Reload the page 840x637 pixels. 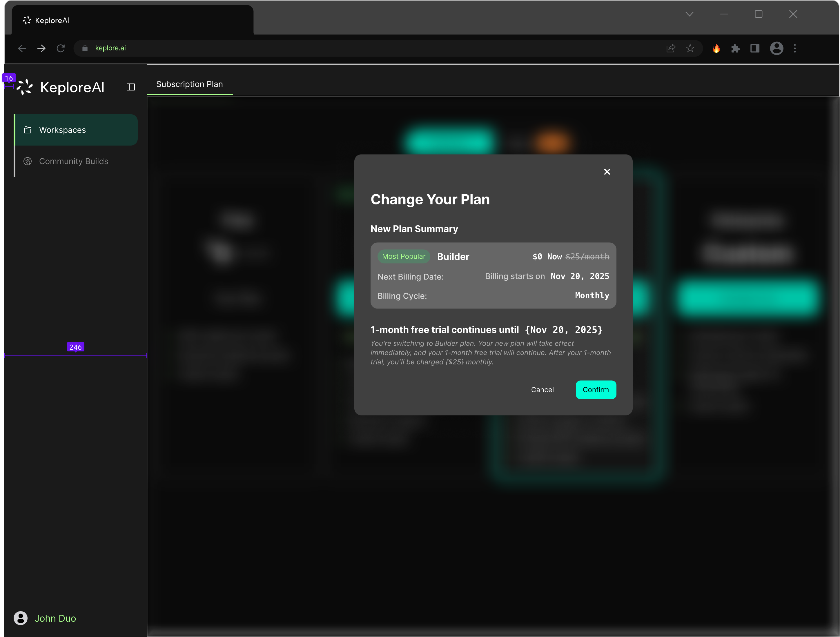[x=61, y=48]
